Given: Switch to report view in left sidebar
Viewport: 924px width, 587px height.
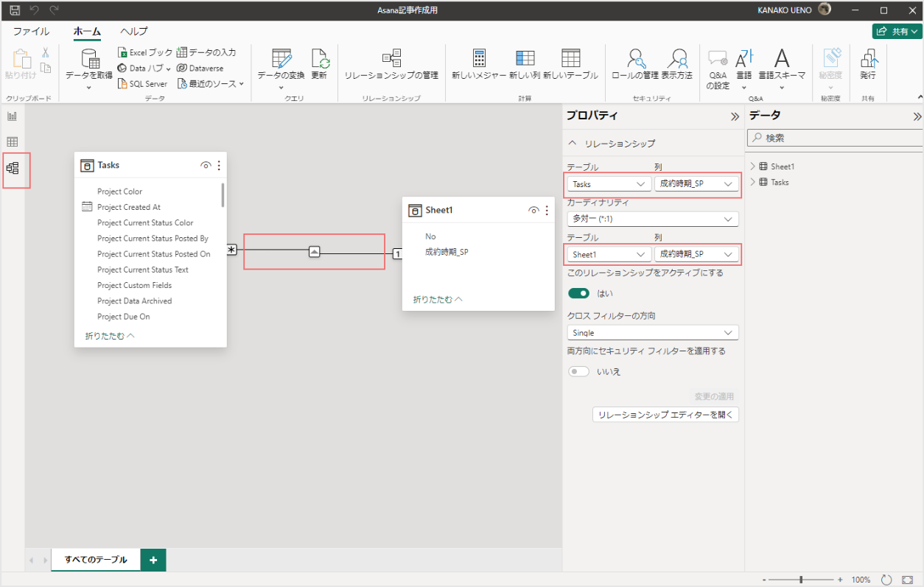Looking at the screenshot, I should [13, 116].
